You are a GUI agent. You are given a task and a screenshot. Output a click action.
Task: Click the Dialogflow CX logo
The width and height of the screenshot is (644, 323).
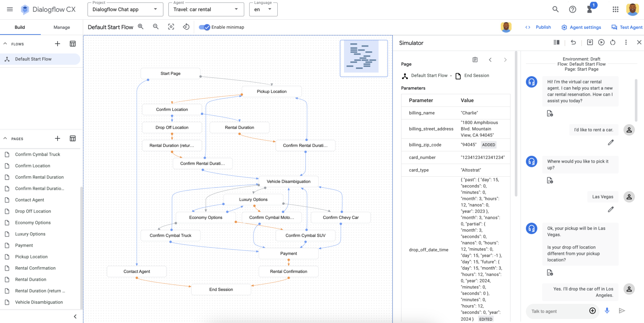tap(48, 9)
